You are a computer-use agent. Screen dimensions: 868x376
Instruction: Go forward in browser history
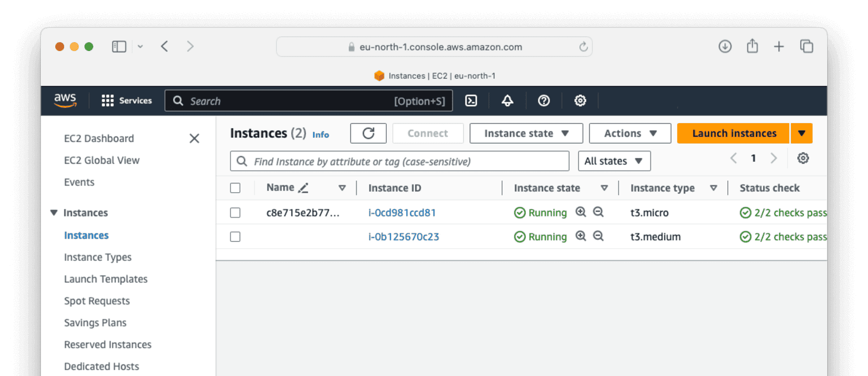[x=190, y=47]
